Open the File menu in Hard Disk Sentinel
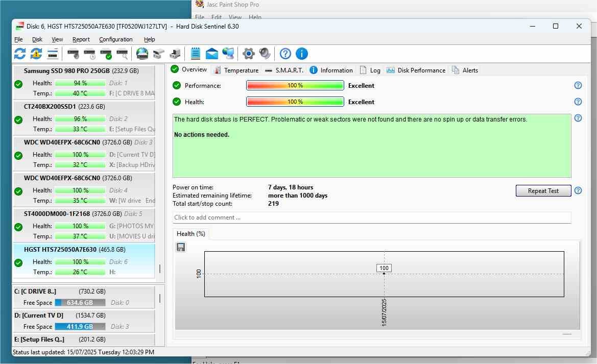Screen dimensions: 597x364 click(x=18, y=39)
